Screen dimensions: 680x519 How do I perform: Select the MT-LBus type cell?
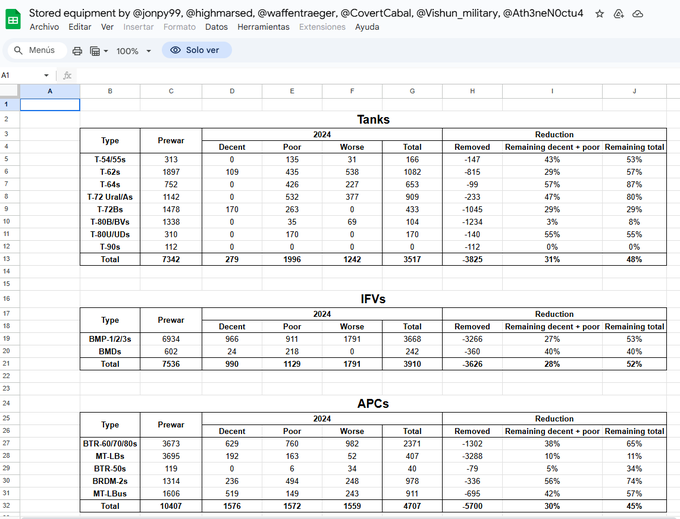pos(110,493)
